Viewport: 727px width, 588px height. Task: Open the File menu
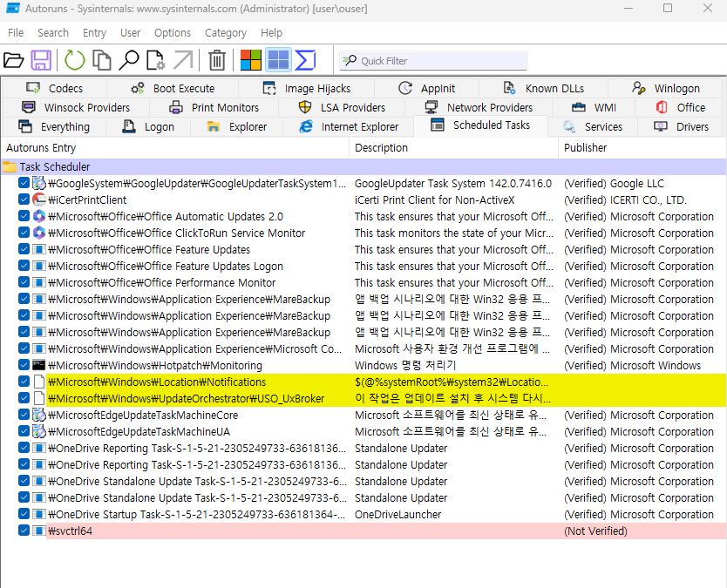click(16, 33)
